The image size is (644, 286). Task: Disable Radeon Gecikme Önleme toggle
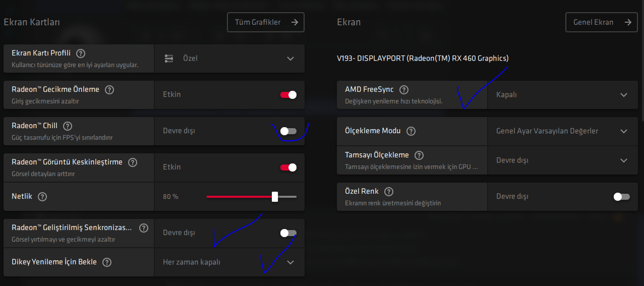[288, 94]
